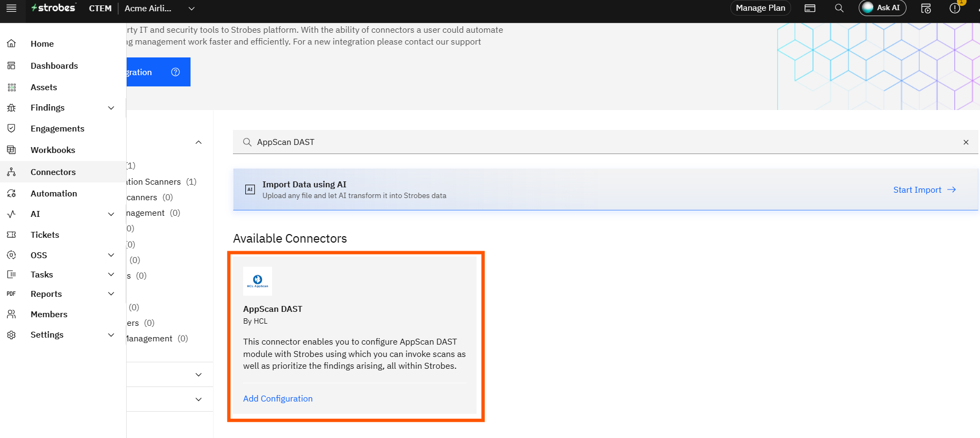Click the search magnifier in top bar
The width and height of the screenshot is (980, 438).
click(839, 8)
